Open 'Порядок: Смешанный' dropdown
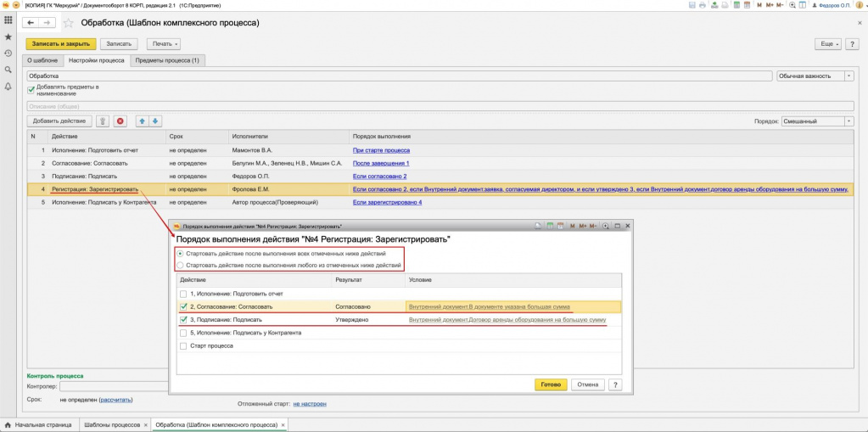Viewport: 868px width, 432px height. 848,121
